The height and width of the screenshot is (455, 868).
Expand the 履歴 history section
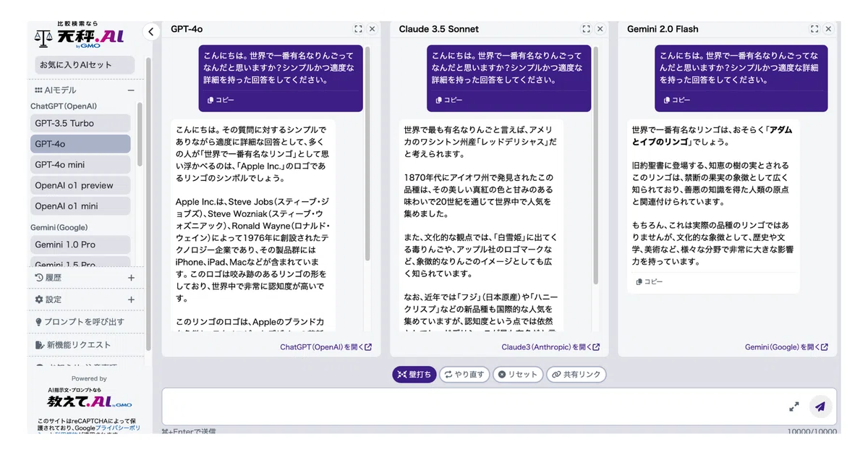[x=131, y=278]
